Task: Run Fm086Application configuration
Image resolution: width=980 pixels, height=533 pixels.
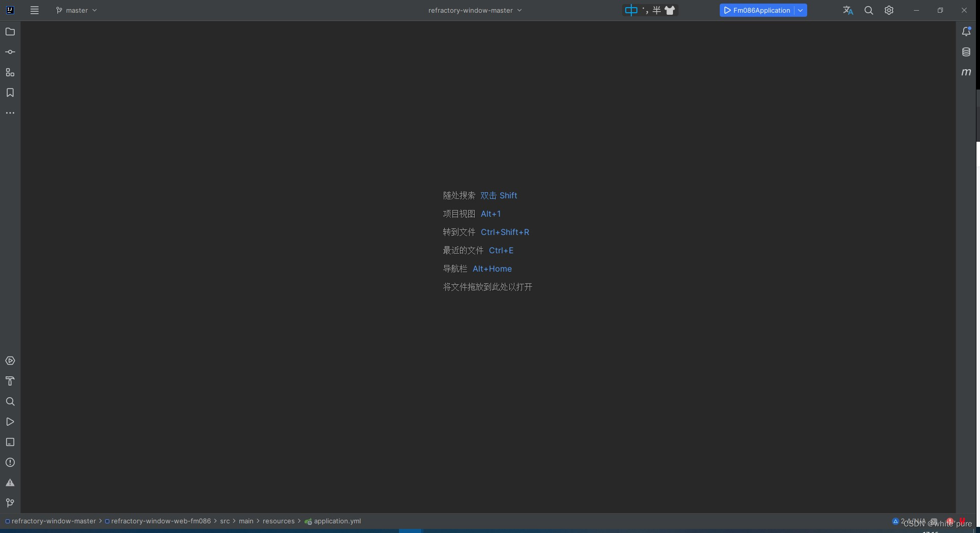Action: (757, 10)
